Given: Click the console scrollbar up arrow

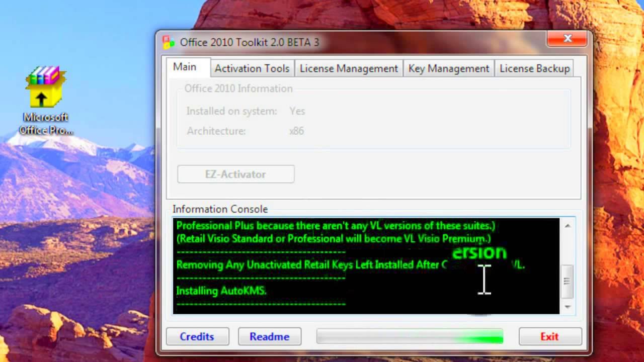Looking at the screenshot, I should 568,226.
